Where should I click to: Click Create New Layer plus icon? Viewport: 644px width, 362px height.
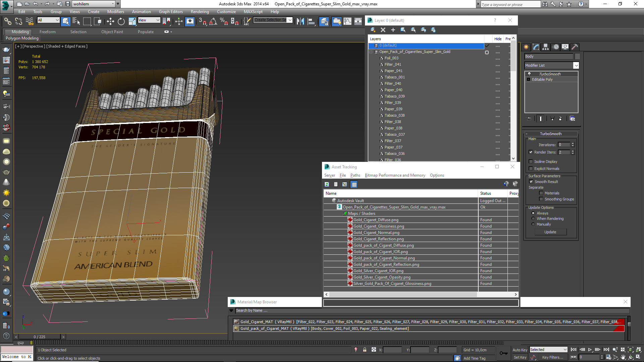393,30
